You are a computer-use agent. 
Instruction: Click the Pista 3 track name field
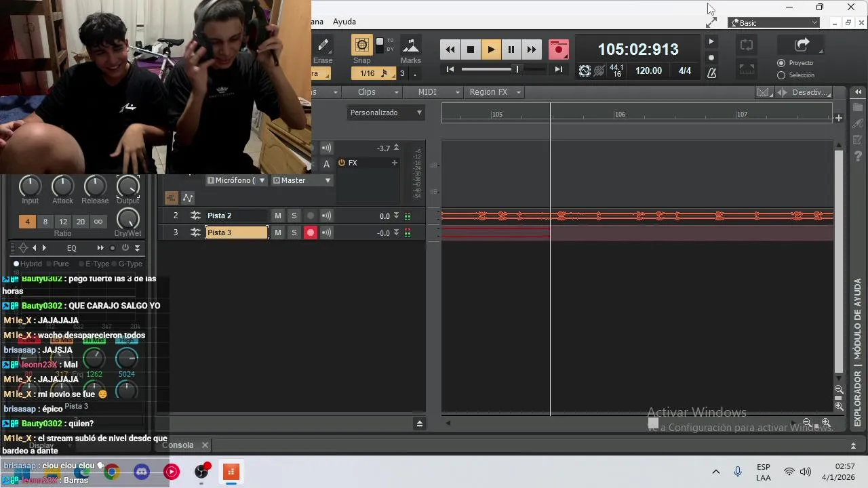[x=237, y=232]
